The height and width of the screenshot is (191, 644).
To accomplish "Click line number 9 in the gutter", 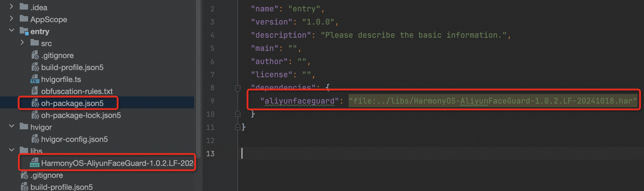I will (x=212, y=101).
